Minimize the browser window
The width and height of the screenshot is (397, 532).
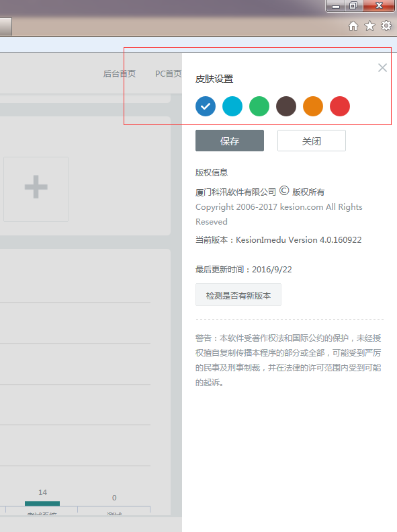[336, 6]
